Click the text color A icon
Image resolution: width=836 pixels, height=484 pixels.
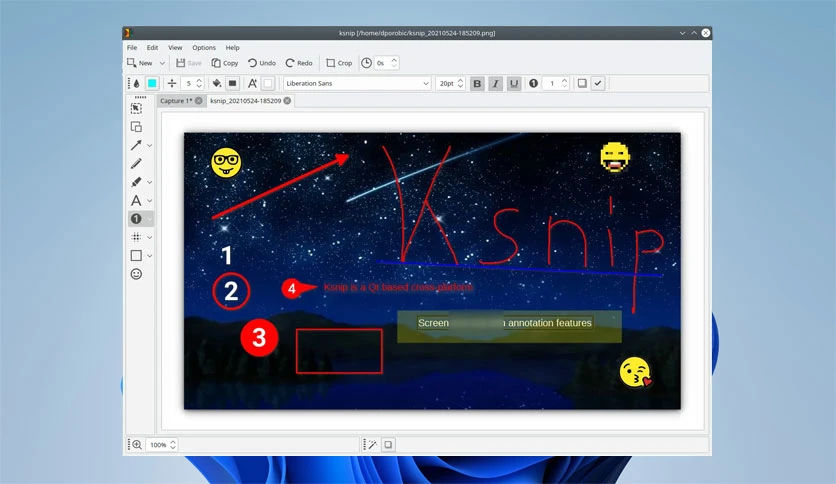coord(252,83)
